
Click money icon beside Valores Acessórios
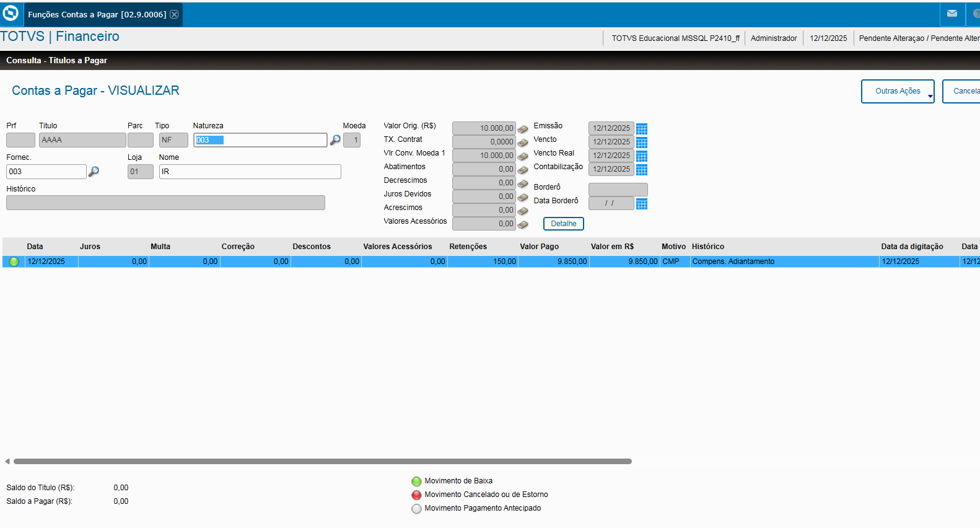click(x=523, y=224)
